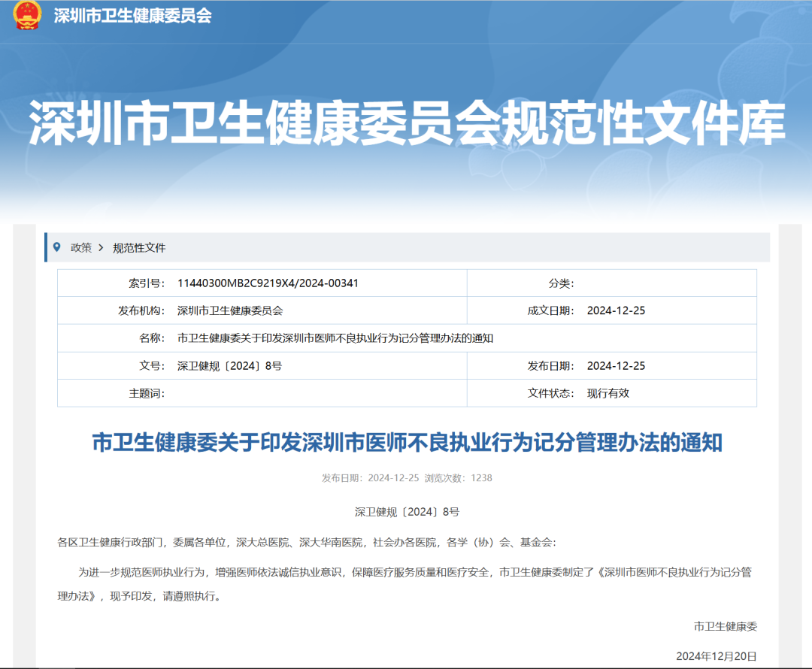
Task: Click the addressee line starting 各区卫生健康行政部门
Action: point(307,543)
